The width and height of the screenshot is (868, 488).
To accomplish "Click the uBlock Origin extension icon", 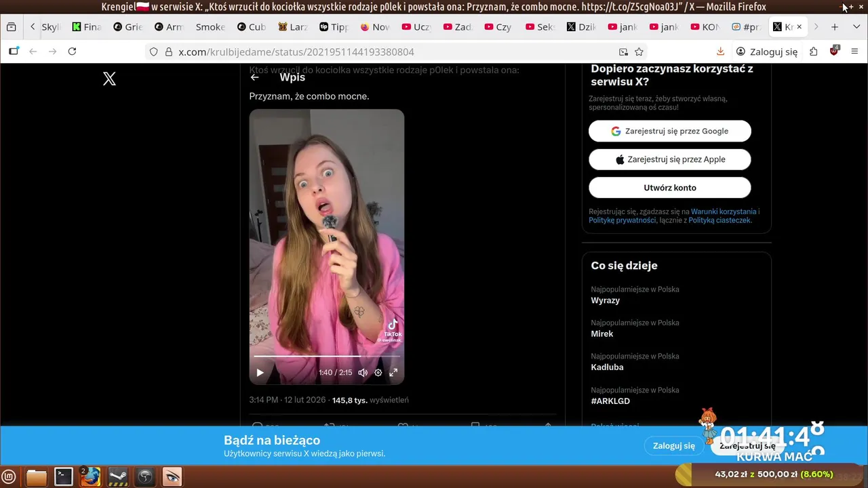I will (835, 52).
